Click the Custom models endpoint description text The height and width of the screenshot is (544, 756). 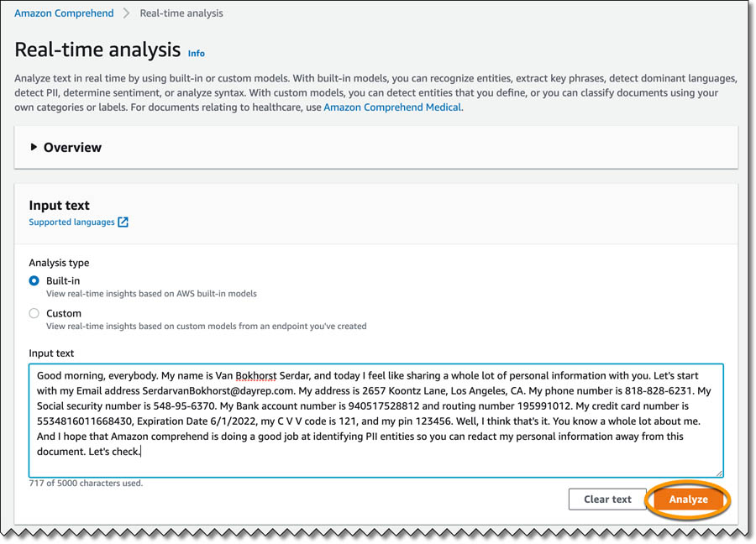coord(206,326)
